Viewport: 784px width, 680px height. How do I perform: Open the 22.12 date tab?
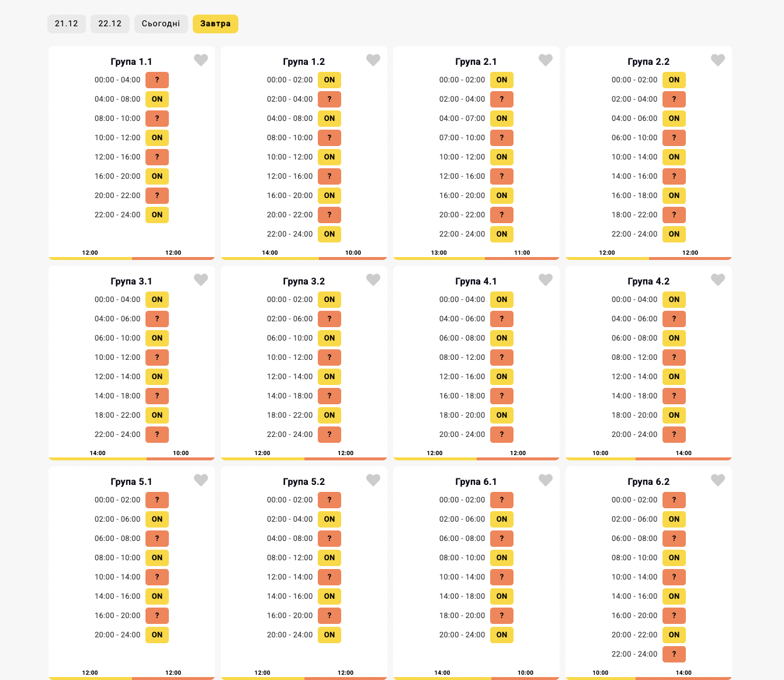point(110,24)
